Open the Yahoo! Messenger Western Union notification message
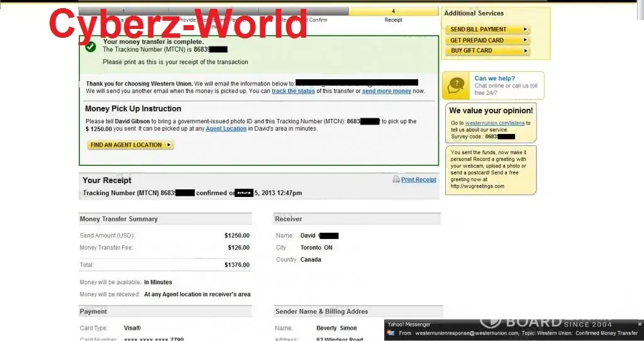The height and width of the screenshot is (341, 644). point(518,333)
